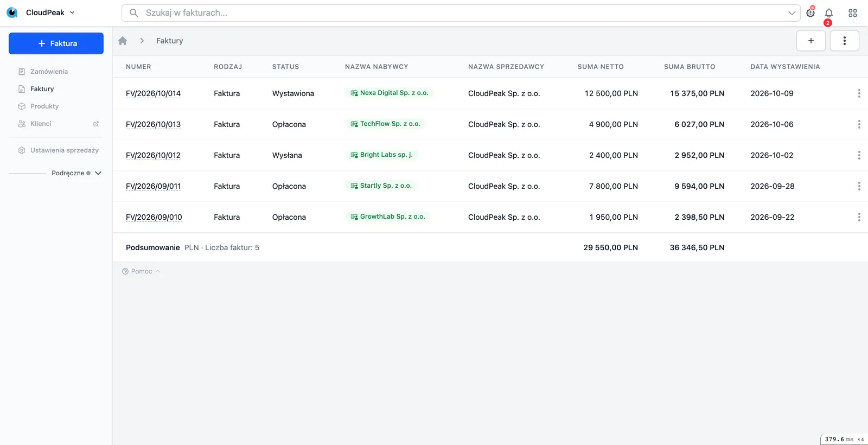
Task: Click the search field in invoices
Action: tap(461, 13)
